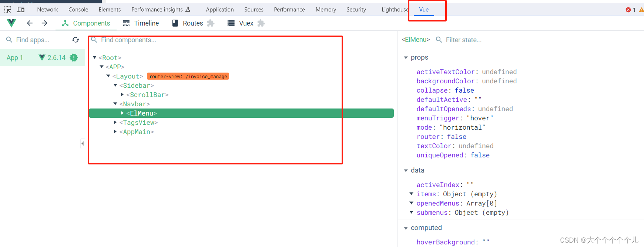Click the left-pane collapse arrow handle
Viewport: 644px width, 247px height.
click(x=83, y=143)
